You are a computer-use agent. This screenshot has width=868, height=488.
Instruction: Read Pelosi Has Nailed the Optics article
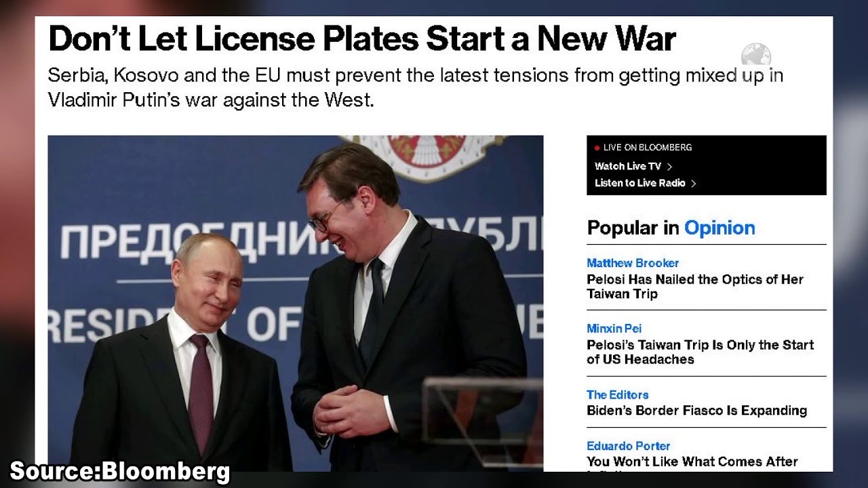click(x=695, y=286)
